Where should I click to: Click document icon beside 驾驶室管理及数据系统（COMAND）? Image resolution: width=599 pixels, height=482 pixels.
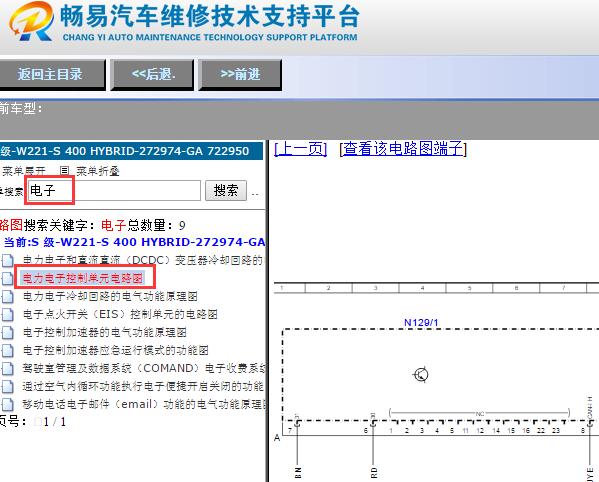click(x=8, y=368)
